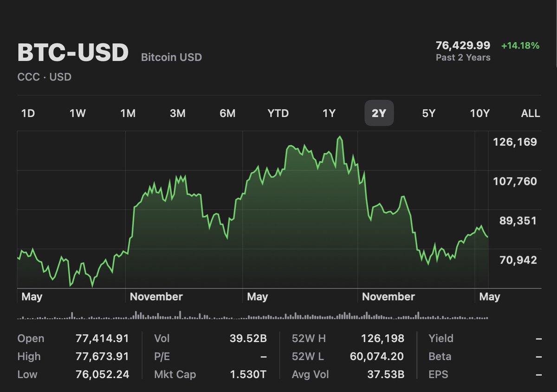This screenshot has width=557, height=392.
Task: Click the chart line's latest endpoint
Action: coord(487,237)
